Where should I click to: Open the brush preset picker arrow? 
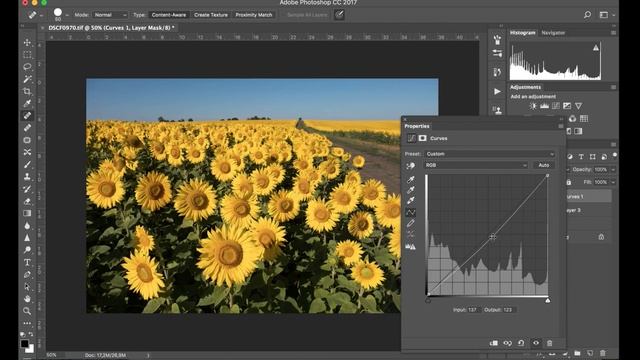tap(67, 15)
